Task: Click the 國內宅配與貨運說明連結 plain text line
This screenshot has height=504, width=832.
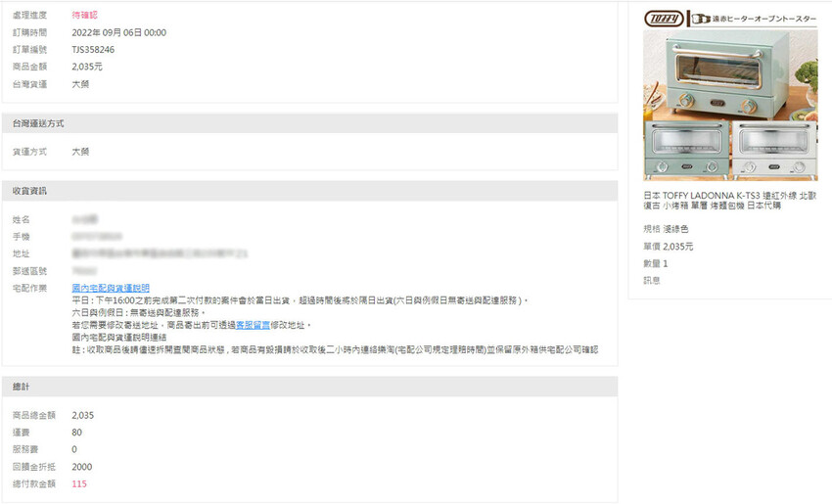Action: point(118,337)
